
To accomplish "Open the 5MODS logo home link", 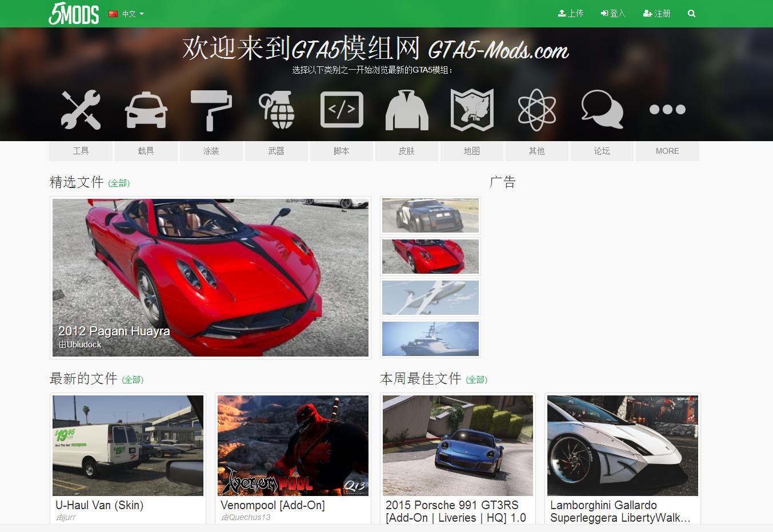I will 74,13.
